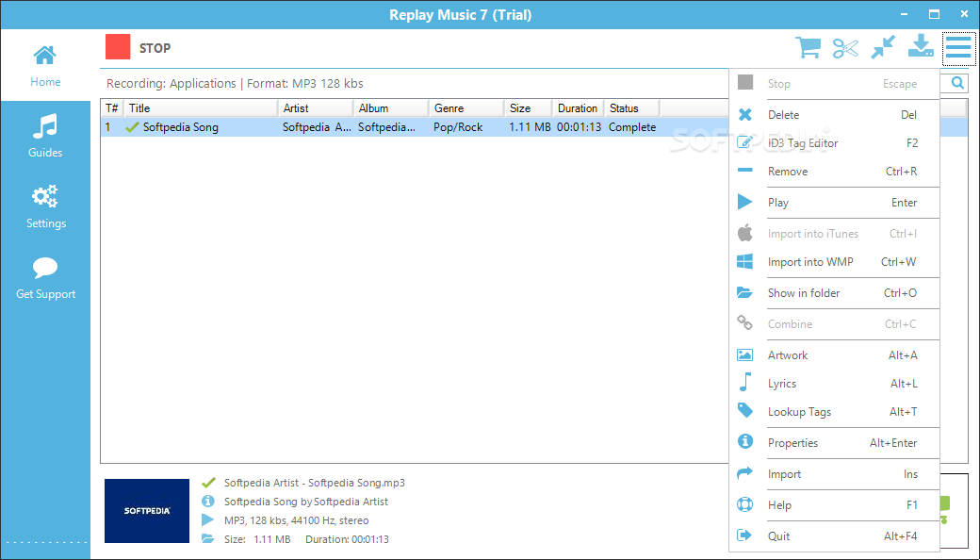
Task: Choose Play from the menu
Action: 834,203
